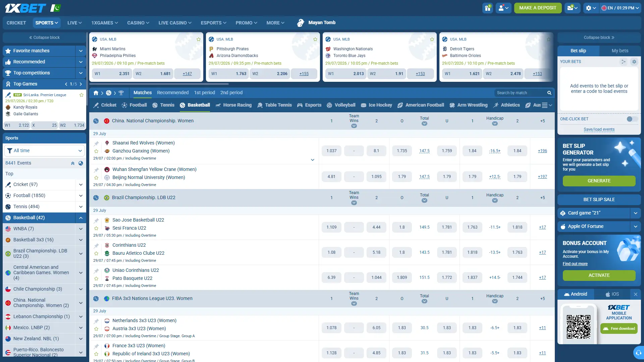Image resolution: width=644 pixels, height=362 pixels.
Task: Open the language and time dropdown
Action: pyautogui.click(x=620, y=8)
